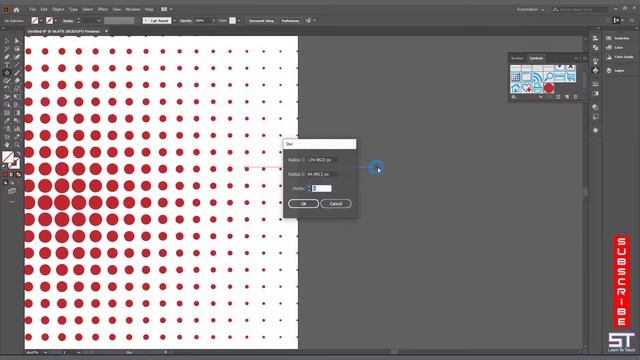
Task: Click the RSS feed symbol thumbnail
Action: tap(538, 77)
